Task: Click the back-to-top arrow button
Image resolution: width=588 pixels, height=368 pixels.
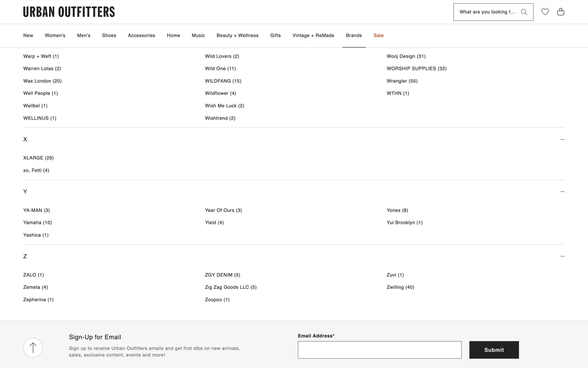Action: point(33,348)
